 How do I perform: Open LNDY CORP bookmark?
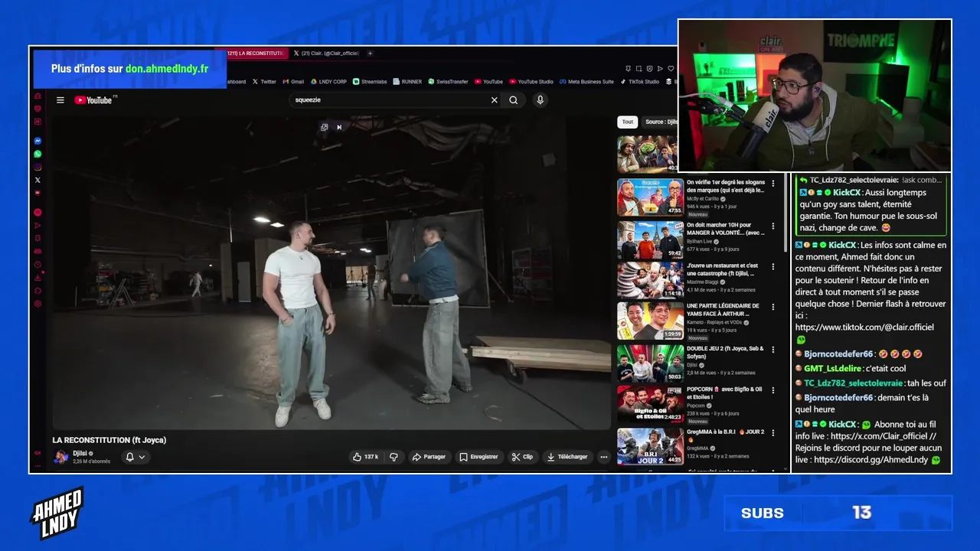pyautogui.click(x=328, y=82)
